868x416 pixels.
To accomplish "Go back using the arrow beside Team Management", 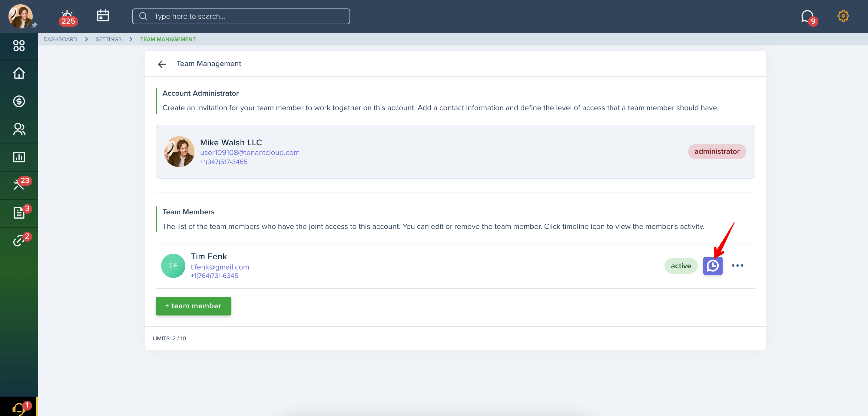I will tap(162, 64).
